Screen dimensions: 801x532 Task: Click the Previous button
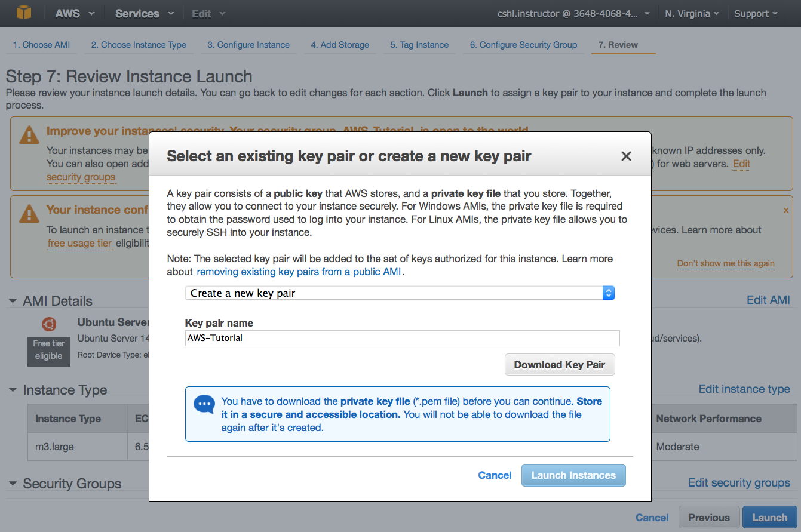[x=709, y=518]
